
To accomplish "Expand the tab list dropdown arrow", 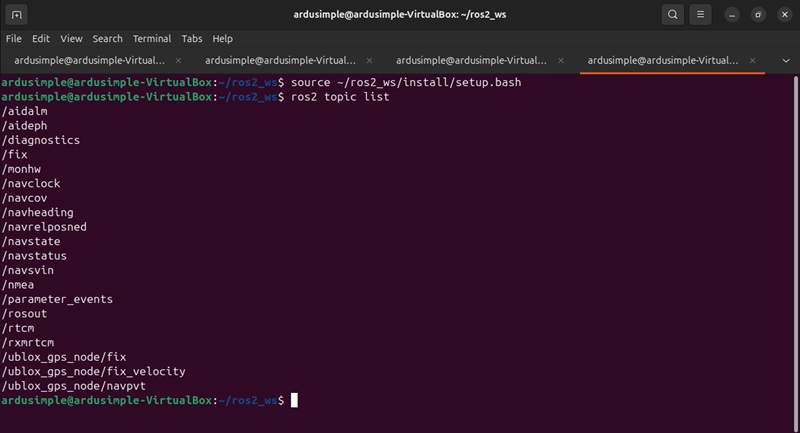I will pos(785,61).
